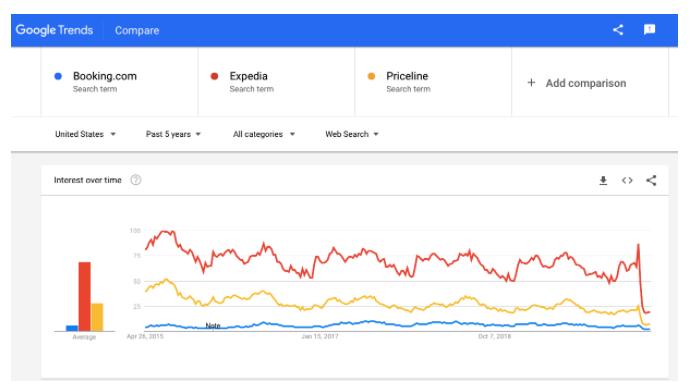The image size is (690, 387).
Task: Click the share icon in blue header
Action: coord(618,30)
